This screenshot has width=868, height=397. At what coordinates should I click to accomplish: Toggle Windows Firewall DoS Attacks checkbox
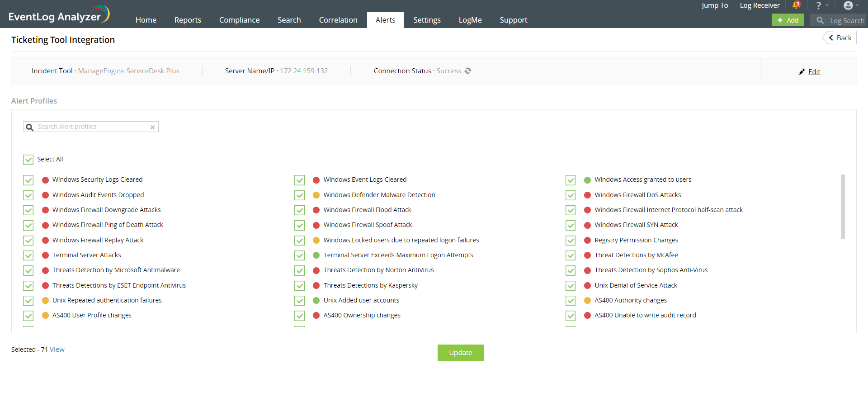pyautogui.click(x=571, y=195)
